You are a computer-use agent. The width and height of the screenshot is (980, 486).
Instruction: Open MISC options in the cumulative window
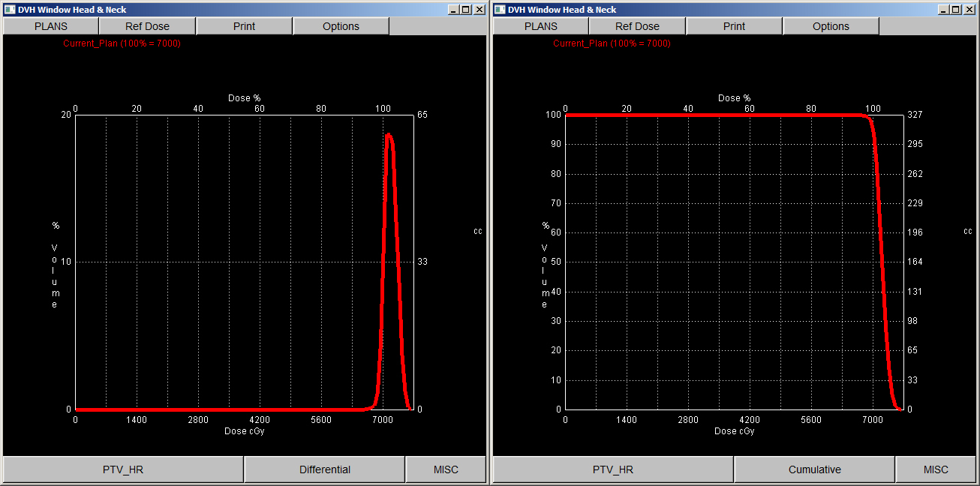point(936,469)
